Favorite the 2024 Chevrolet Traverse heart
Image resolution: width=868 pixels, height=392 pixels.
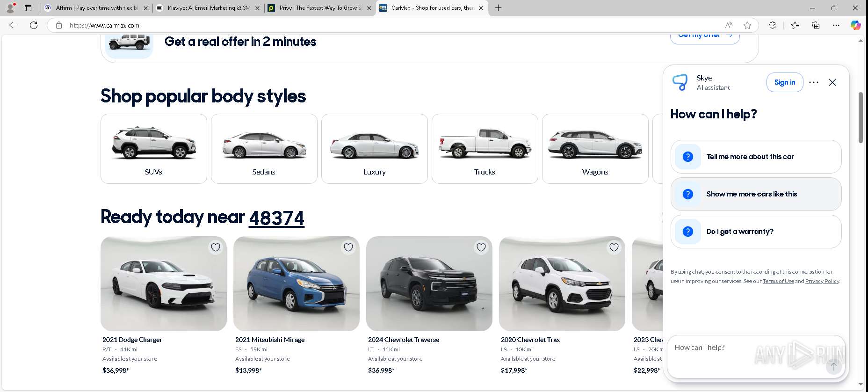coord(481,247)
